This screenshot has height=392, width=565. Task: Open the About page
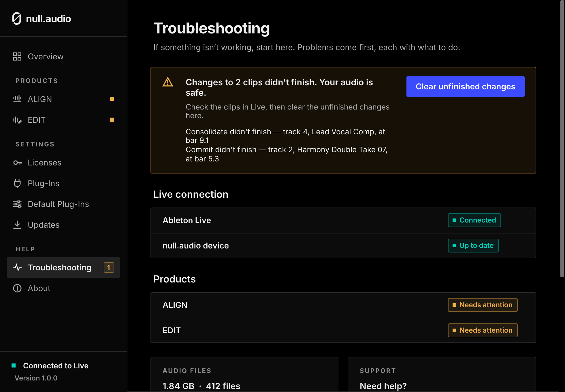point(63,288)
